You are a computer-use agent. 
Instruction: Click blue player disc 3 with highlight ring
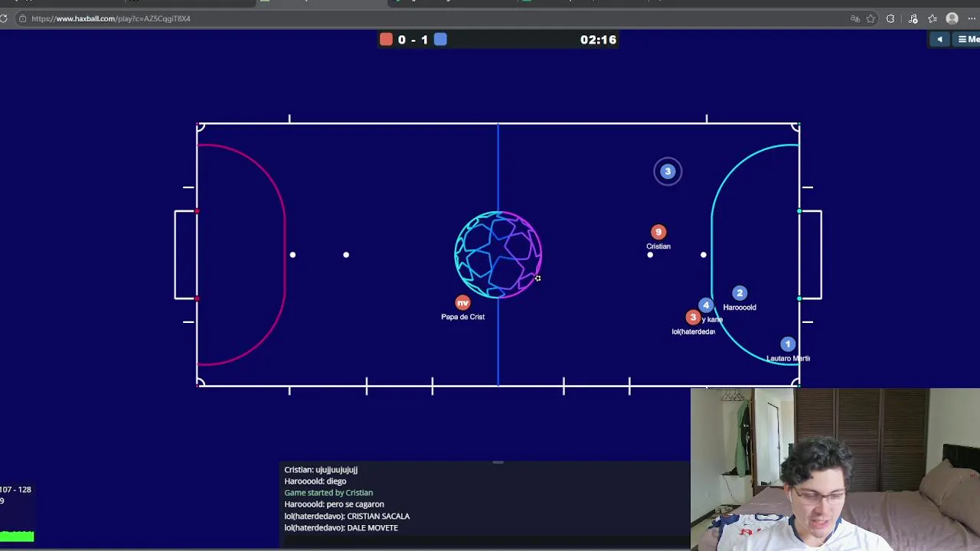(x=668, y=171)
